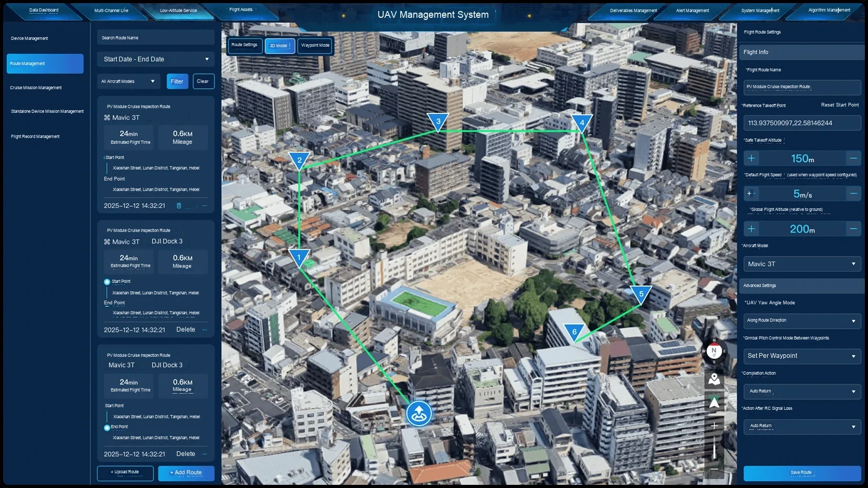Screen dimensions: 868x488
Task: Increase Global Flight Altitude with plus
Action: click(x=751, y=229)
